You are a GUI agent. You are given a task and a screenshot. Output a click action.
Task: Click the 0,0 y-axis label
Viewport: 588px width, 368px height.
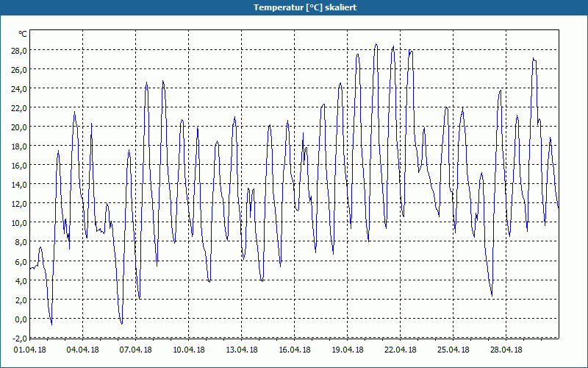21,319
